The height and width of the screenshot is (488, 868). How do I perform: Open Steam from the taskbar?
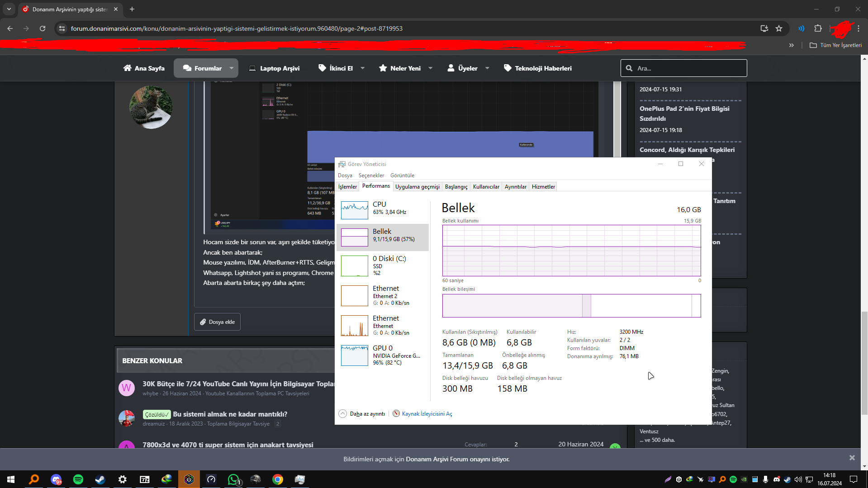click(x=100, y=479)
